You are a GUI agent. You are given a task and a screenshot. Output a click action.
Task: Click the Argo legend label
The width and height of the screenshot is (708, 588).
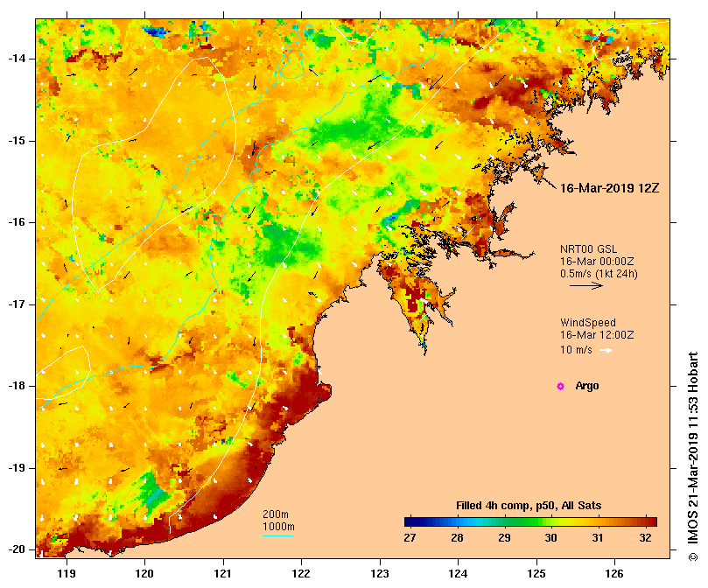587,386
